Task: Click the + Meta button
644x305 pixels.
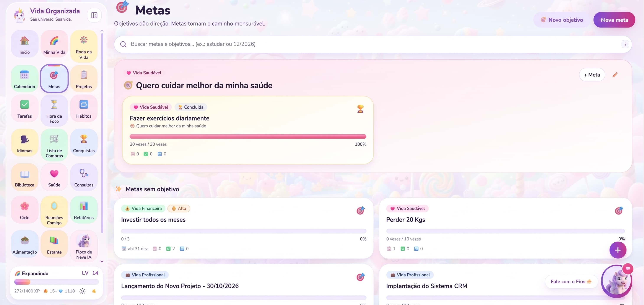Action: coord(592,75)
